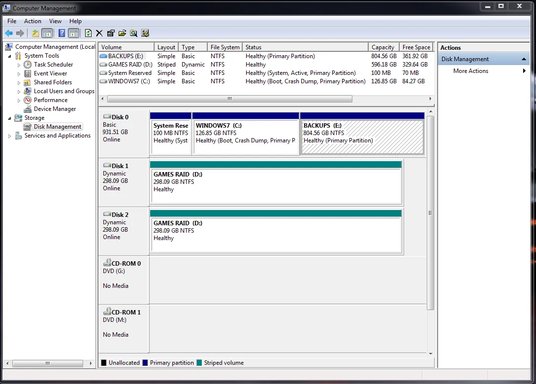Select the Local Users and Groups icon
This screenshot has height=384, width=536.
[x=28, y=91]
